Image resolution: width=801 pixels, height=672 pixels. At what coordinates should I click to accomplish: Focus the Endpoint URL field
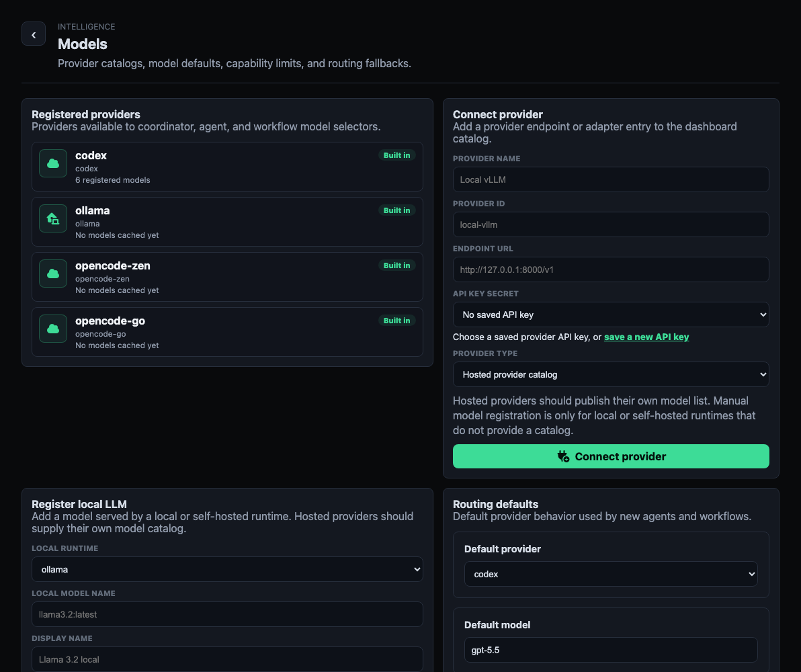coord(611,270)
